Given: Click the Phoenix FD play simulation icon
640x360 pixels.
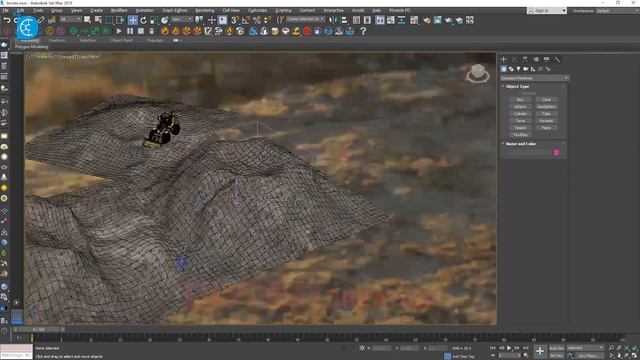Looking at the screenshot, I should tap(119, 31).
